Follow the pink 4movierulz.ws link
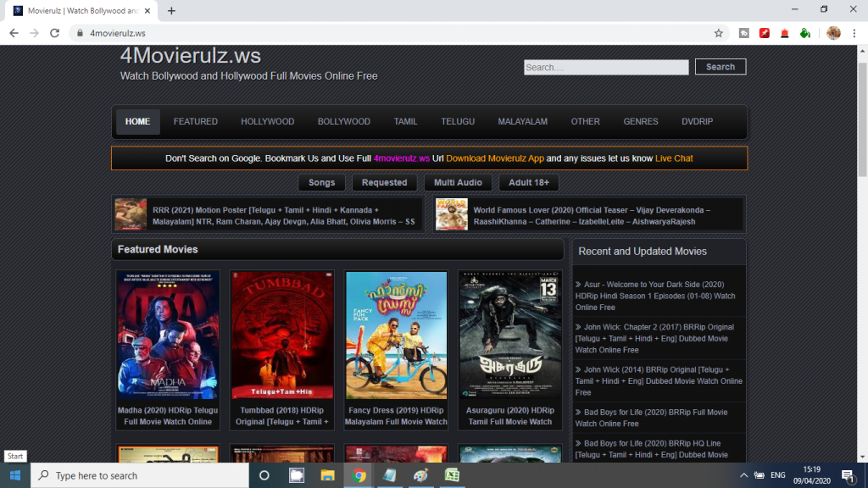This screenshot has height=488, width=868. [x=401, y=158]
